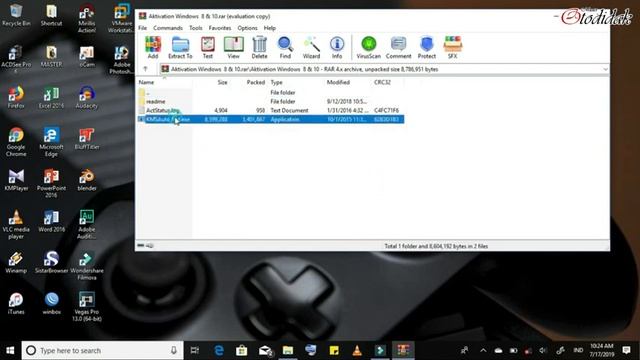The image size is (640, 360).
Task: Open File Explorer from the taskbar
Action: pyautogui.click(x=288, y=350)
